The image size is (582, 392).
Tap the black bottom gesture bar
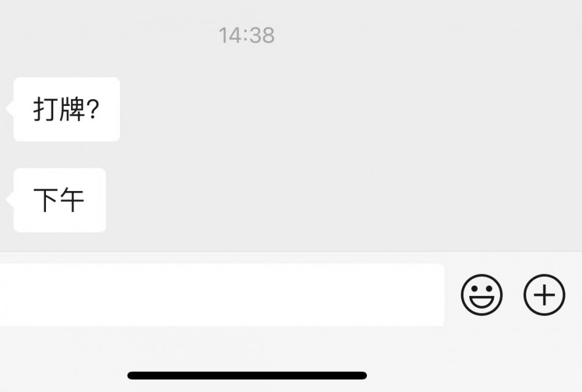(248, 375)
